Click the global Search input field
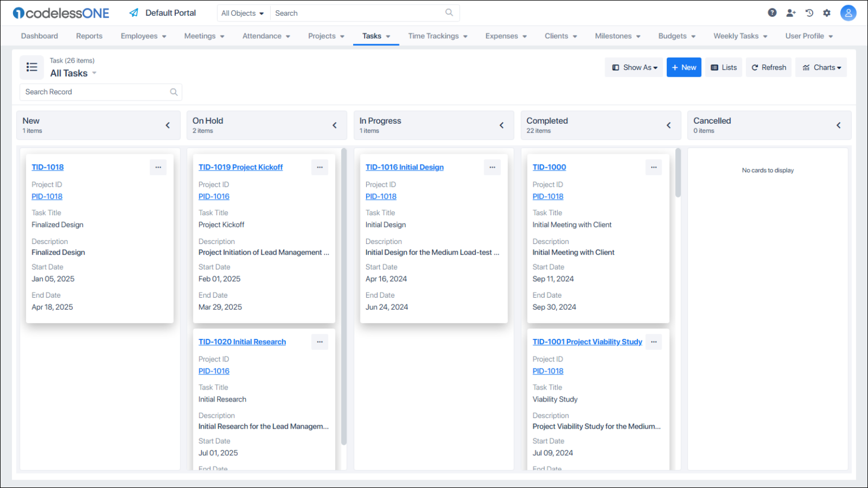Image resolution: width=868 pixels, height=488 pixels. click(x=365, y=13)
